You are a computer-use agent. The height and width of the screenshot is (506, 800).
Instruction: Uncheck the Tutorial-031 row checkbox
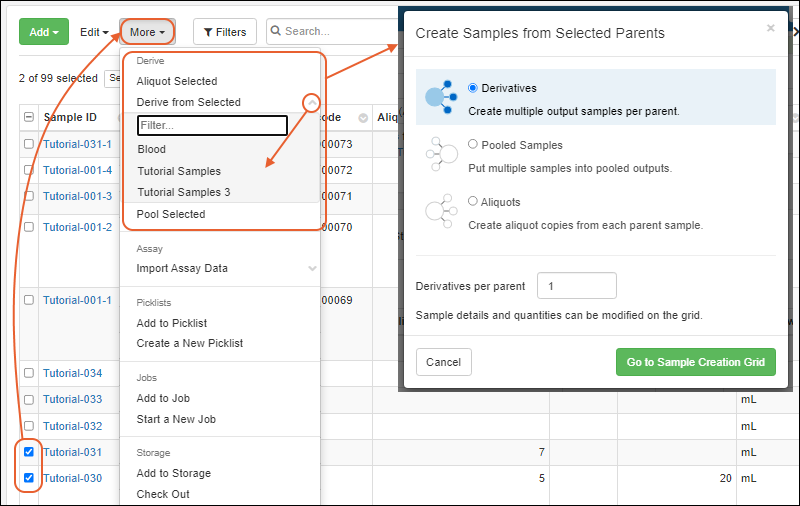(x=29, y=452)
